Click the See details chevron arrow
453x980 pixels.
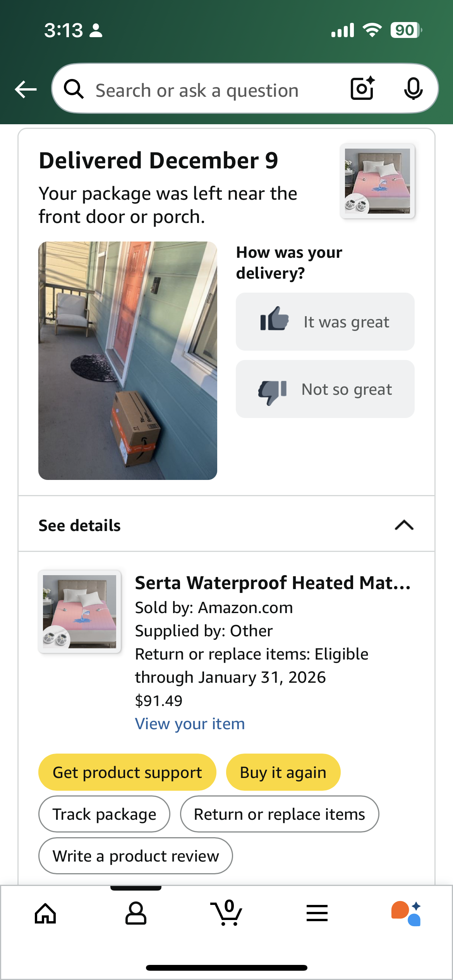(x=404, y=525)
